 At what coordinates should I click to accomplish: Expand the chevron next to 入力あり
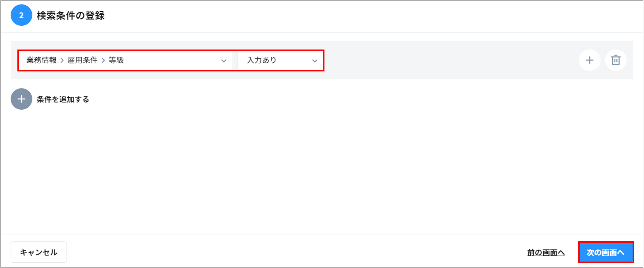pyautogui.click(x=315, y=60)
